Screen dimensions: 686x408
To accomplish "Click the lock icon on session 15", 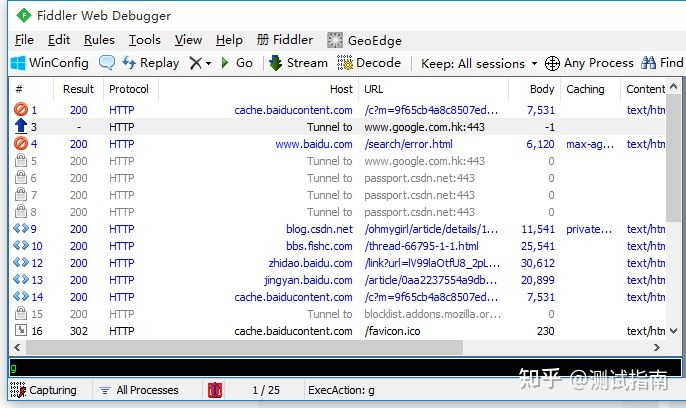I will [21, 314].
